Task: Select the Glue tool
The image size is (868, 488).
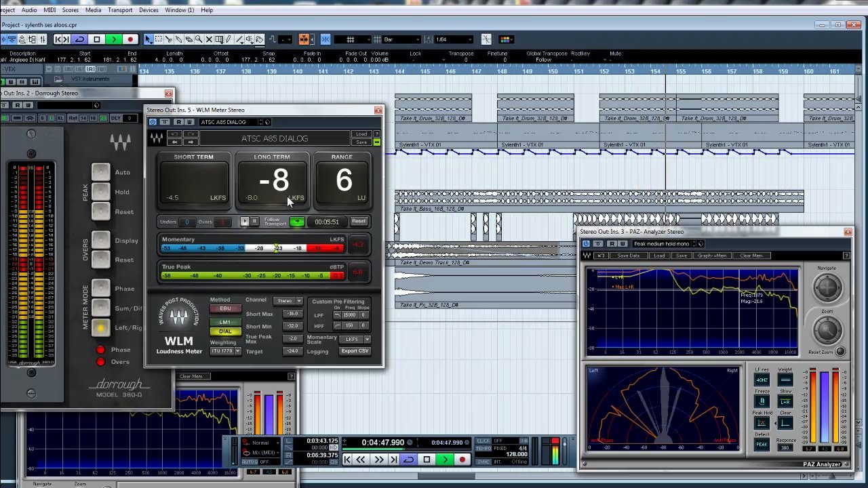Action: [x=178, y=39]
